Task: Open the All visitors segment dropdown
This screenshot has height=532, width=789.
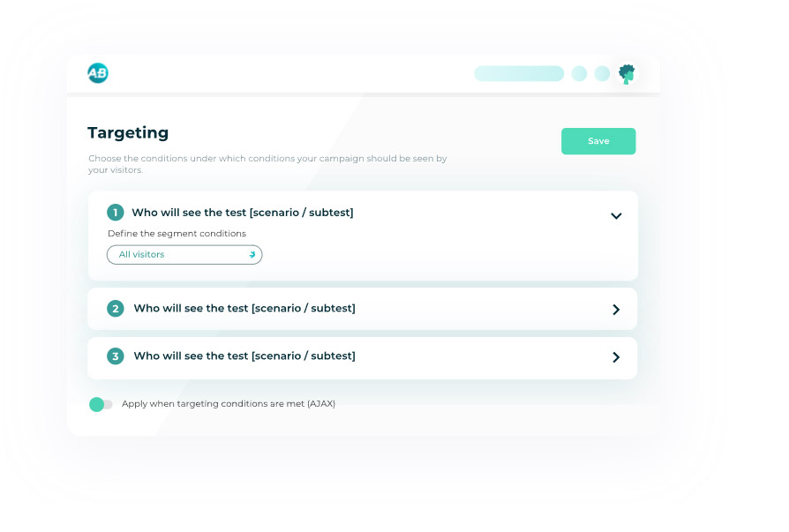Action: (184, 254)
